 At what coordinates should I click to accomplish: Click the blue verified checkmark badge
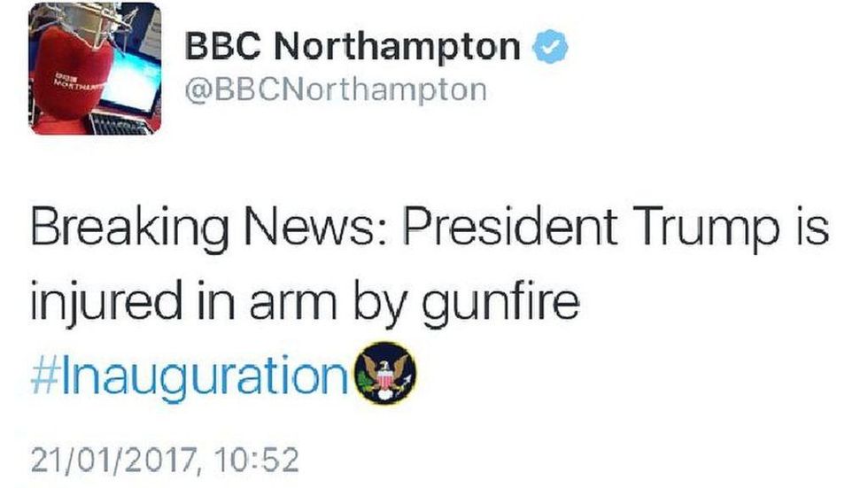tap(548, 47)
